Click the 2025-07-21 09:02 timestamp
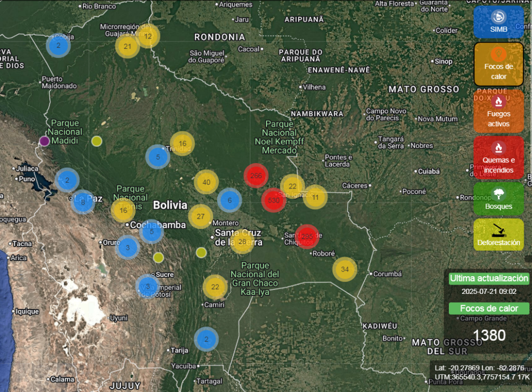 tap(489, 291)
